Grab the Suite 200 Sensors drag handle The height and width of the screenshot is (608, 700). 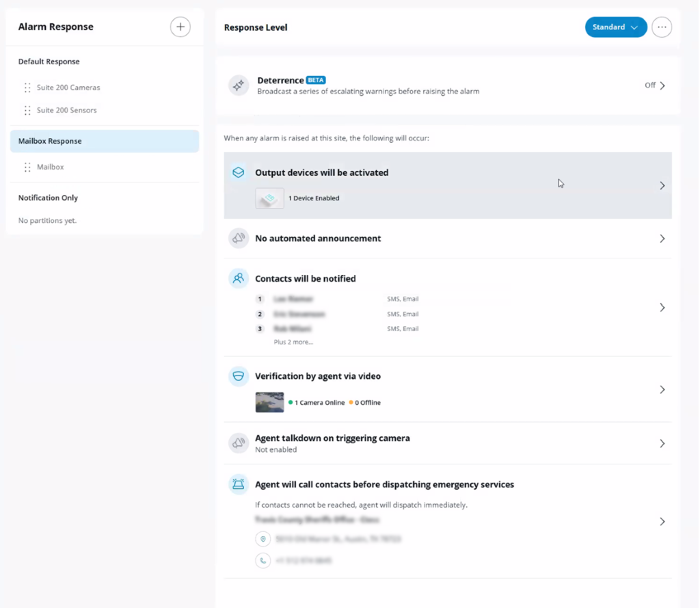(27, 110)
